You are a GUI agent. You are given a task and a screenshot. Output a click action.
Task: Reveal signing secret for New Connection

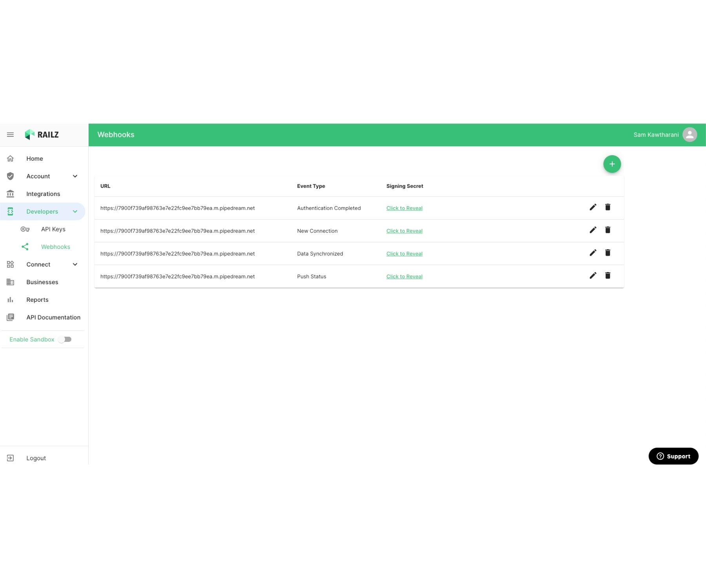[x=404, y=231]
